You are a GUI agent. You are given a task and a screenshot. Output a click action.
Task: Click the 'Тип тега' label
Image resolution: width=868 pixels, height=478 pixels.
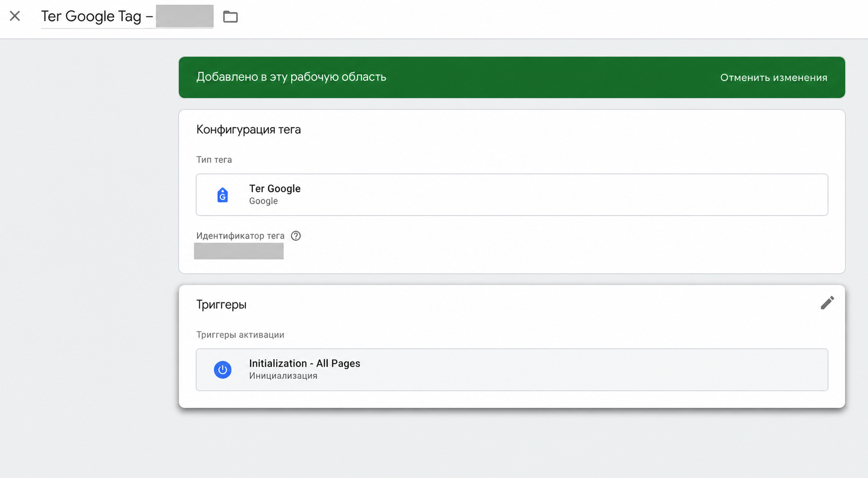click(214, 160)
